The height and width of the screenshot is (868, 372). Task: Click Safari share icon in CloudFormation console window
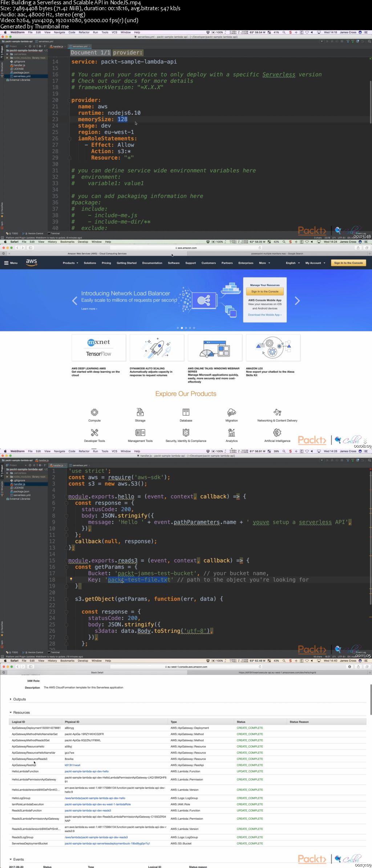point(358,667)
